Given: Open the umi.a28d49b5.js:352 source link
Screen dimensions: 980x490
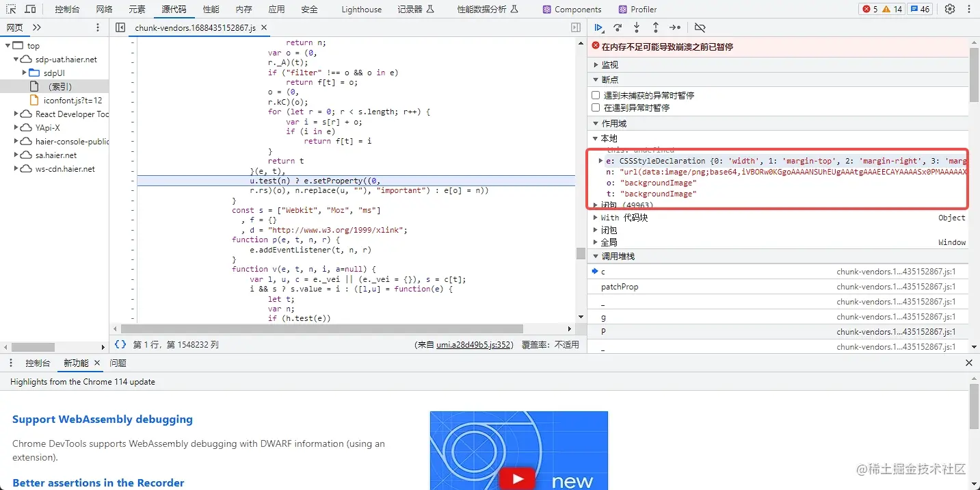Looking at the screenshot, I should point(475,344).
